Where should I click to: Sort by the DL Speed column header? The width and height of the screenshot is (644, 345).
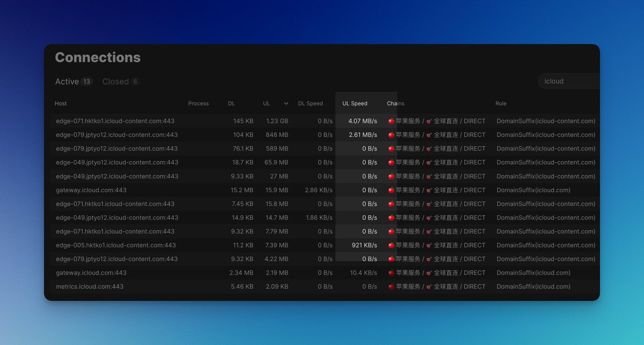coord(311,103)
